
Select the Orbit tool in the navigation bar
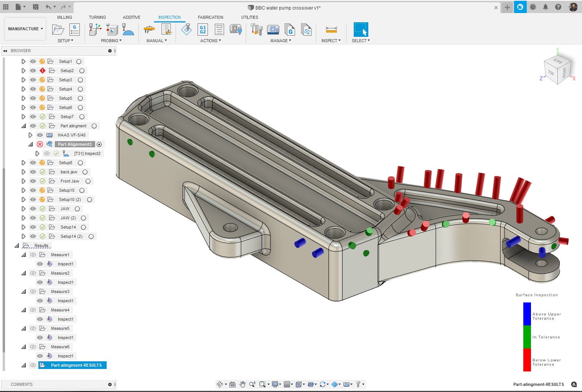(x=219, y=384)
